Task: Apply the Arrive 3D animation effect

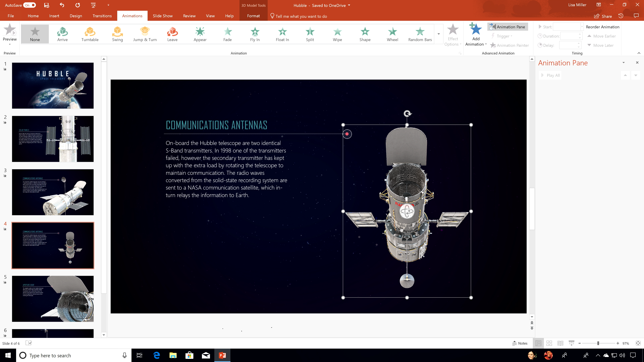Action: [x=62, y=34]
